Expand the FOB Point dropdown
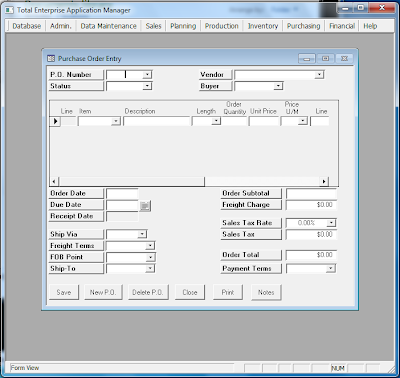400x378 pixels. 150,257
